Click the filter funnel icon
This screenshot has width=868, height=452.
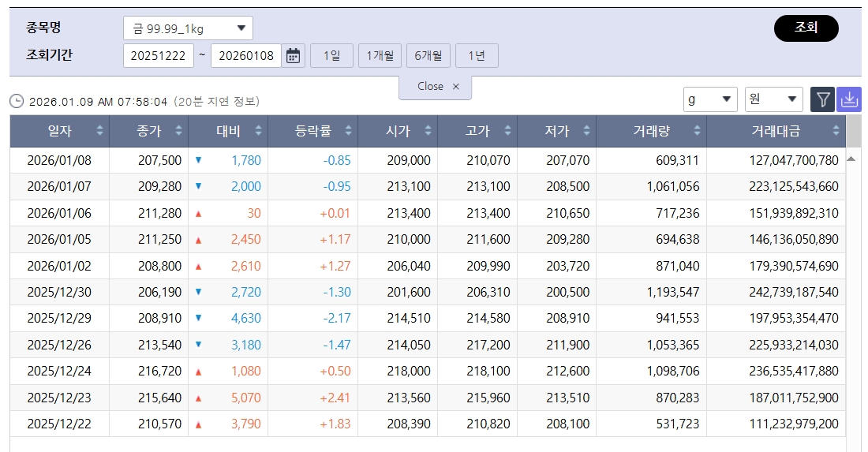coord(823,99)
